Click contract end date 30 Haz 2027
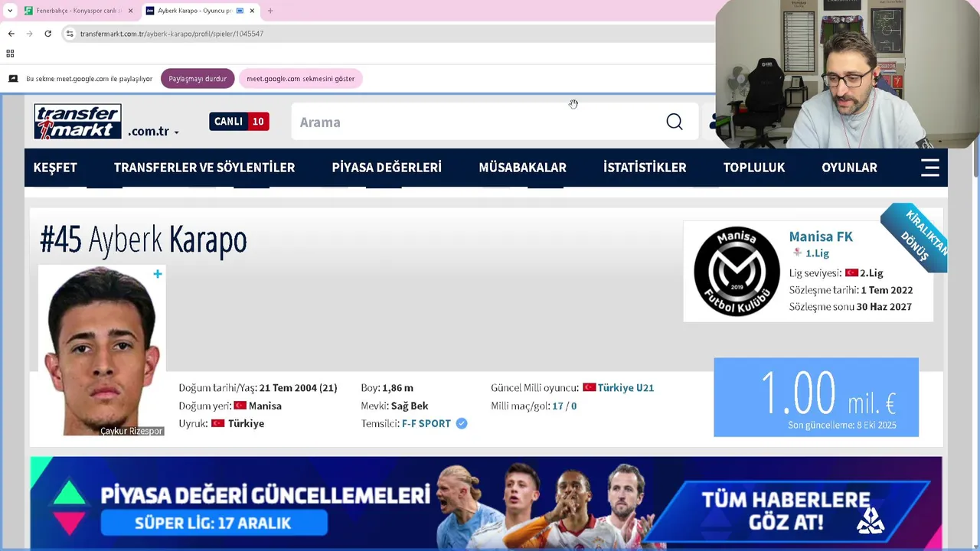980x551 pixels. pos(884,307)
